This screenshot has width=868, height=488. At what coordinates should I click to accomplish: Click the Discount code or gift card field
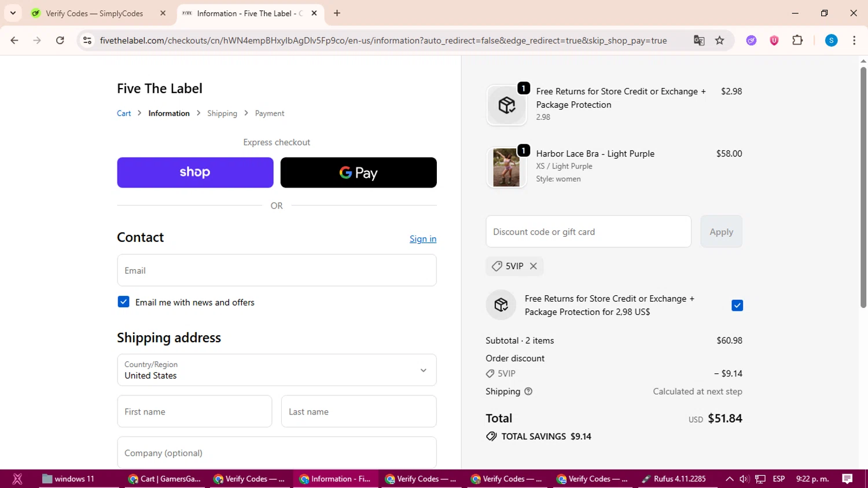pos(589,232)
